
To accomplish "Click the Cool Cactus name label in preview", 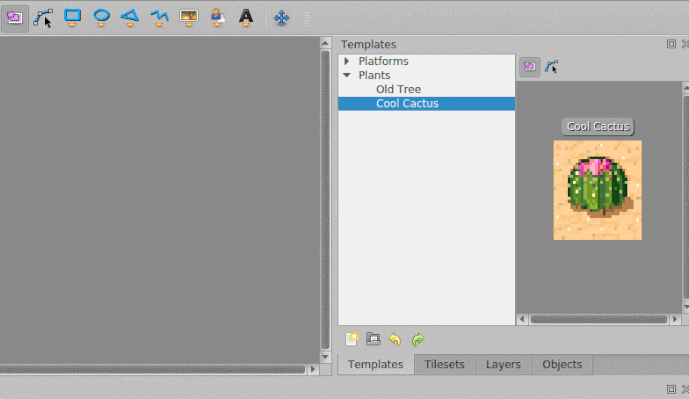I will pos(598,127).
